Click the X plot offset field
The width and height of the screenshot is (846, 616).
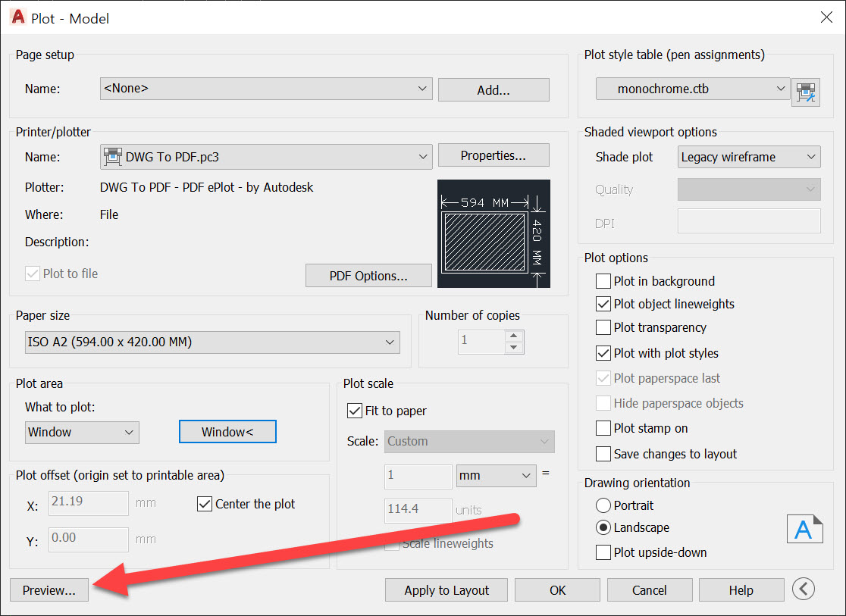pos(89,503)
